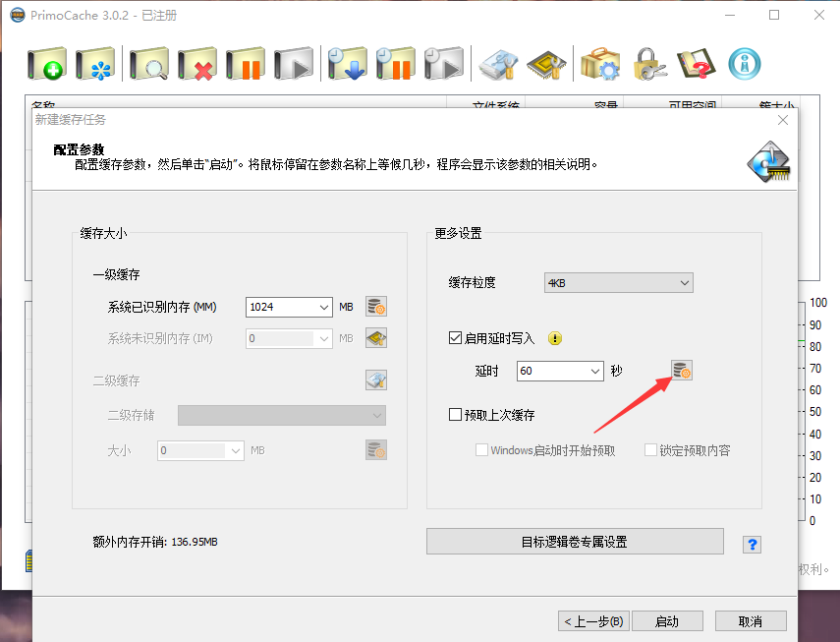The image size is (840, 642).
Task: Tick the 锁定预取内容 checkbox
Action: 650,449
